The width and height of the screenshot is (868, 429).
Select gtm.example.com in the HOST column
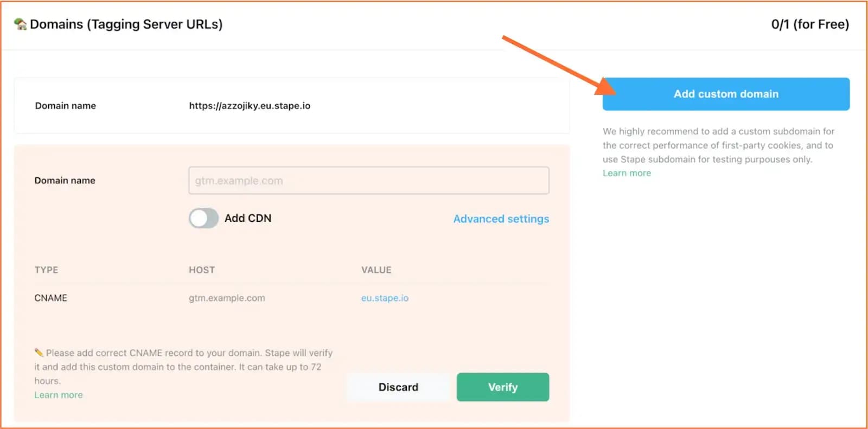point(227,297)
